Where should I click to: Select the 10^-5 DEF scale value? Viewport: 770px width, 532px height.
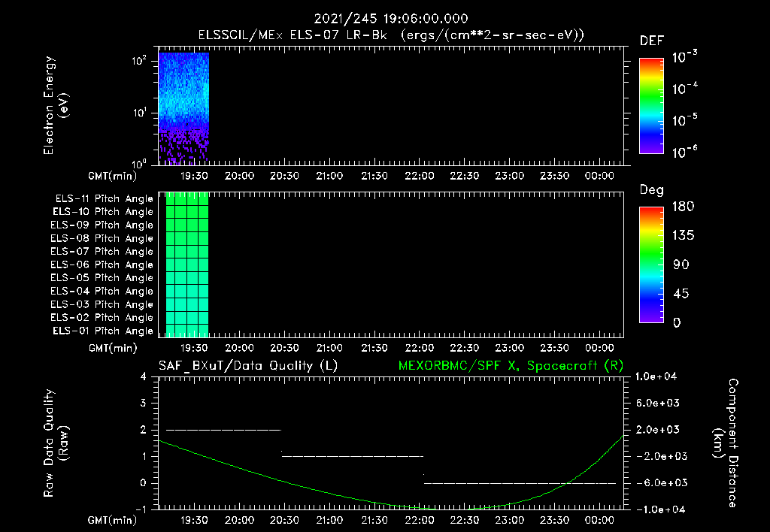point(684,119)
